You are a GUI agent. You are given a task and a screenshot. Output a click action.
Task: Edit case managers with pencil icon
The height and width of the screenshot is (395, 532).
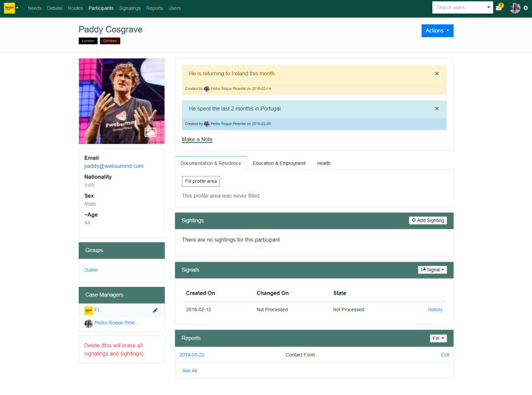155,310
